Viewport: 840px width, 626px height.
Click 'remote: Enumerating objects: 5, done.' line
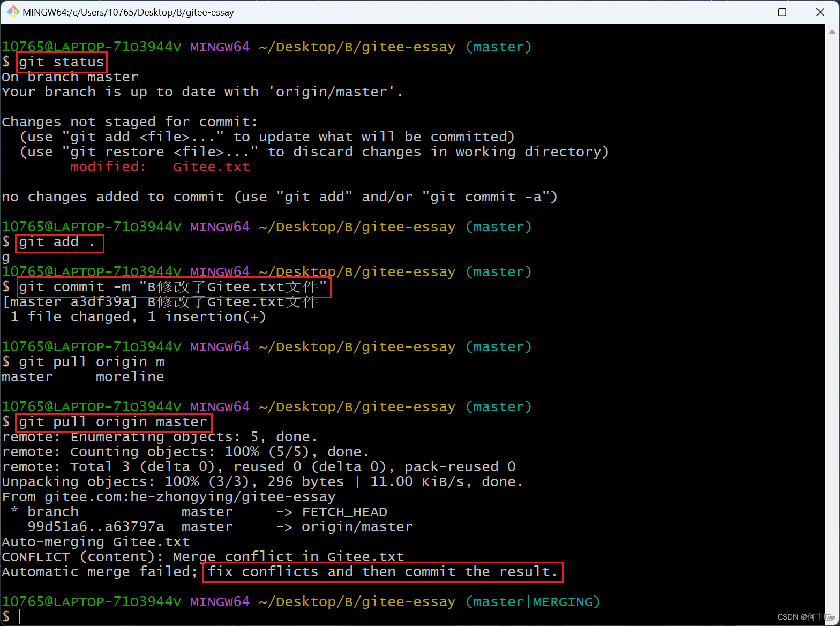(160, 437)
